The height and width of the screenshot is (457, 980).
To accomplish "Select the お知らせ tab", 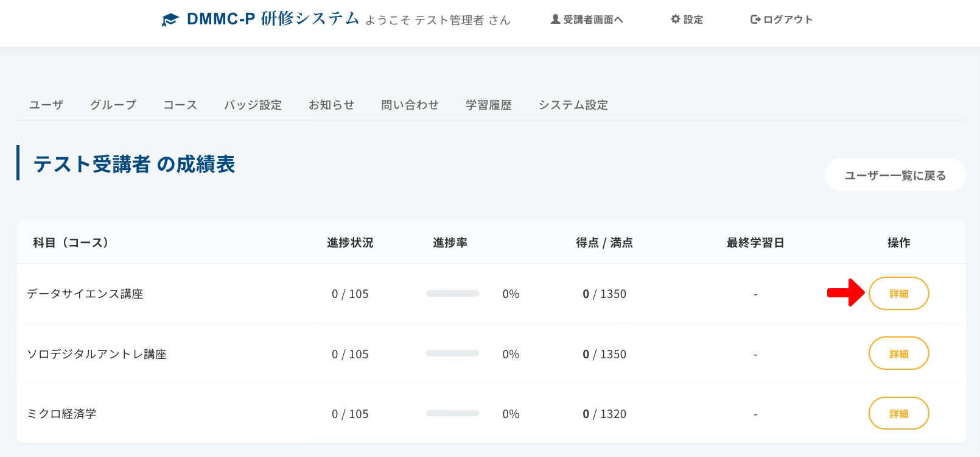I will (x=331, y=105).
